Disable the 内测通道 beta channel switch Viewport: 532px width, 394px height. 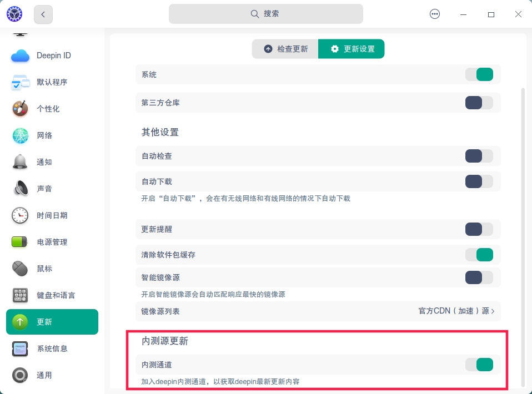pyautogui.click(x=479, y=365)
